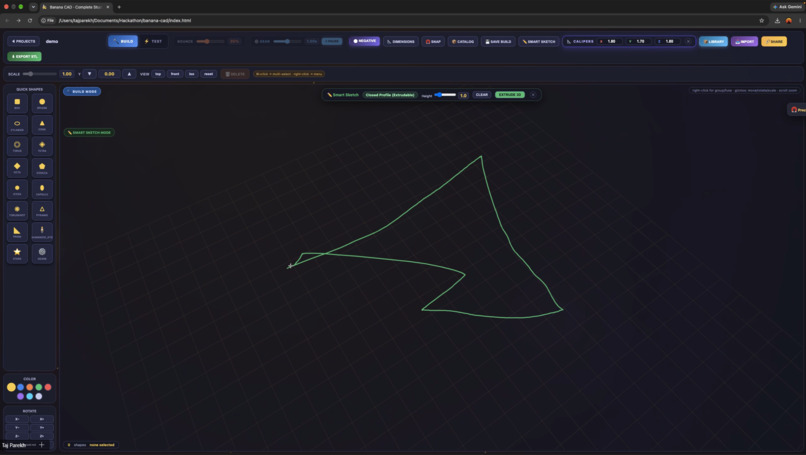Add a Cylinder quick shape
This screenshot has width=806, height=455.
tap(17, 125)
